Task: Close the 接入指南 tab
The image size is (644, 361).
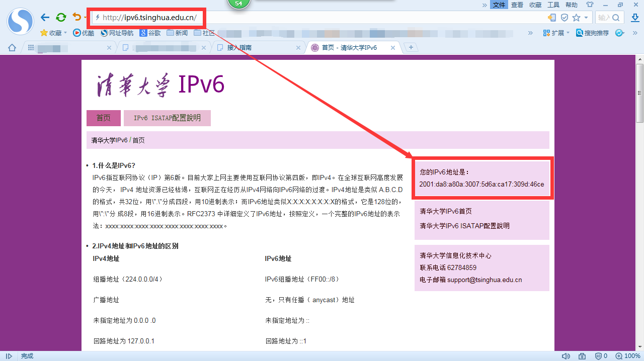Action: (x=298, y=48)
